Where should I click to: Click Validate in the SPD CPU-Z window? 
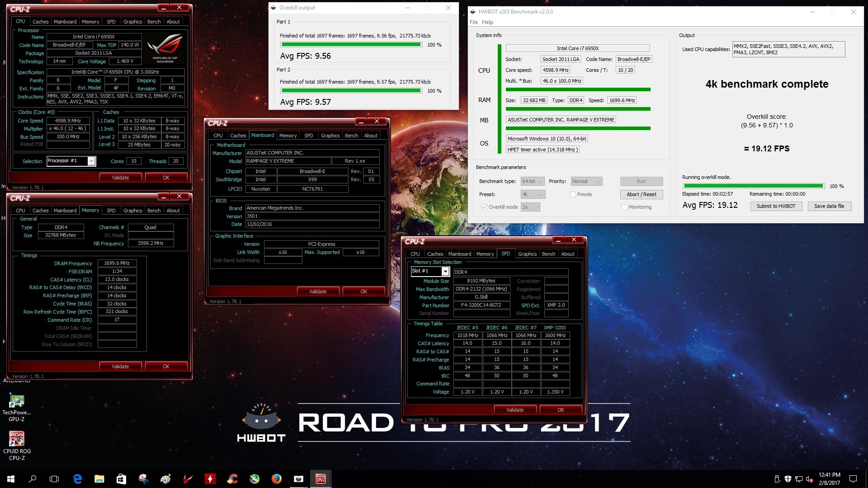click(x=515, y=410)
